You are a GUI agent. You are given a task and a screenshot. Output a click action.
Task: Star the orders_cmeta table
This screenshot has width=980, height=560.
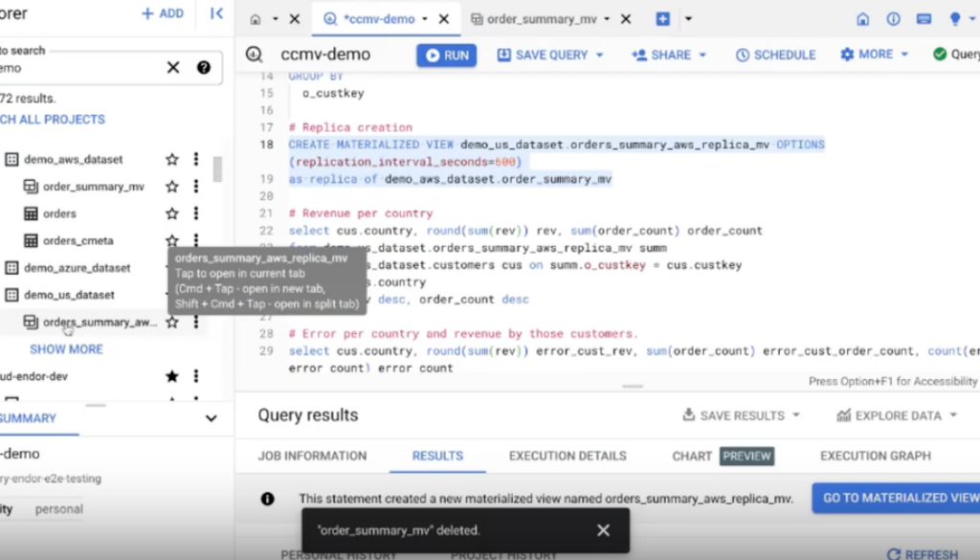(172, 240)
